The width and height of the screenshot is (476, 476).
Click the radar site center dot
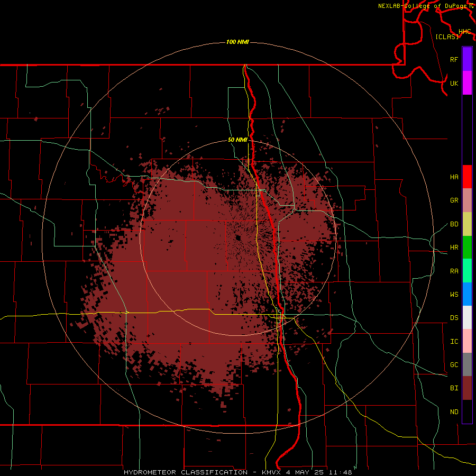coord(239,237)
